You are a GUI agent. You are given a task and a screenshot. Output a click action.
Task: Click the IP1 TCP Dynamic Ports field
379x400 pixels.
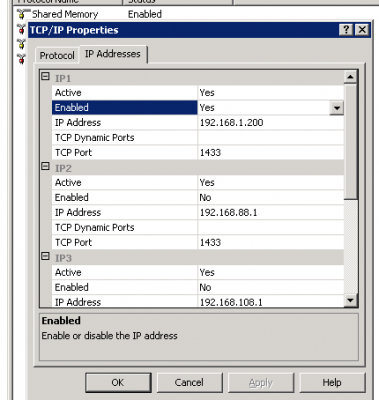(271, 138)
